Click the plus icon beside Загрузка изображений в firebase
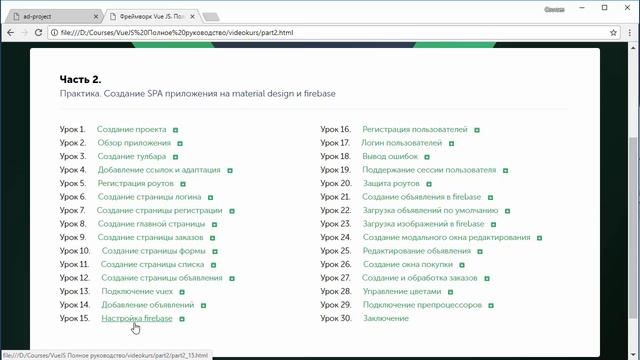 pyautogui.click(x=493, y=224)
